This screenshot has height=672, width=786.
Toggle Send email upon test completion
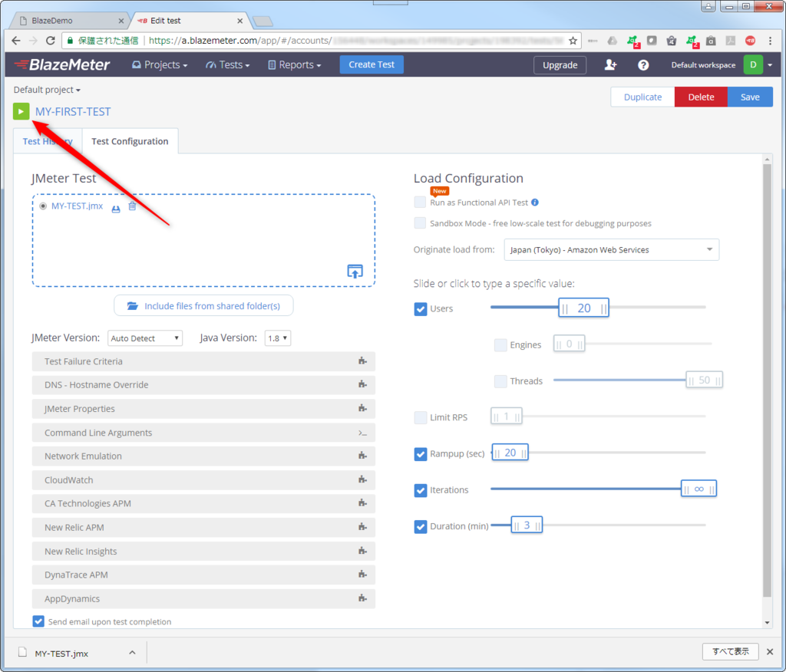click(38, 621)
